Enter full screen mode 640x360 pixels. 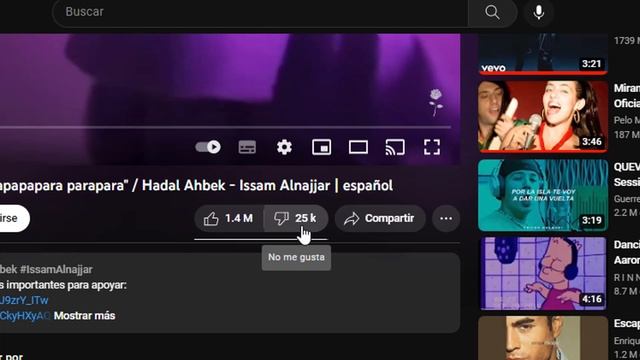pos(432,147)
